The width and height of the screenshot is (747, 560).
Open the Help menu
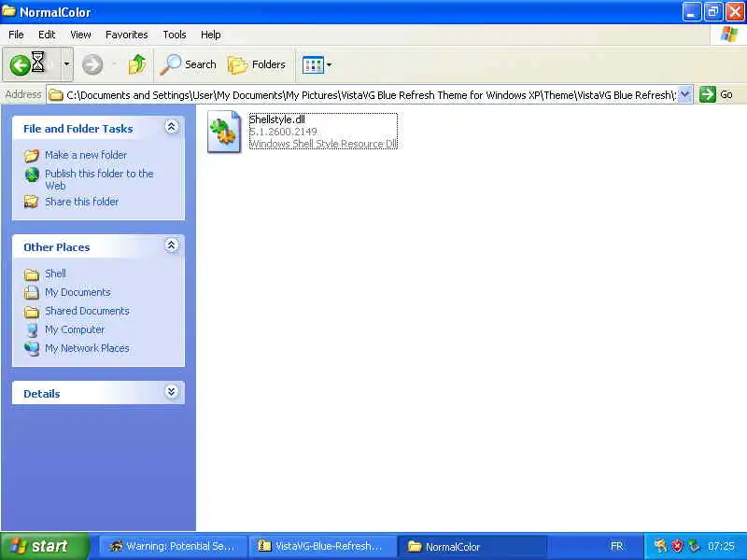[211, 35]
